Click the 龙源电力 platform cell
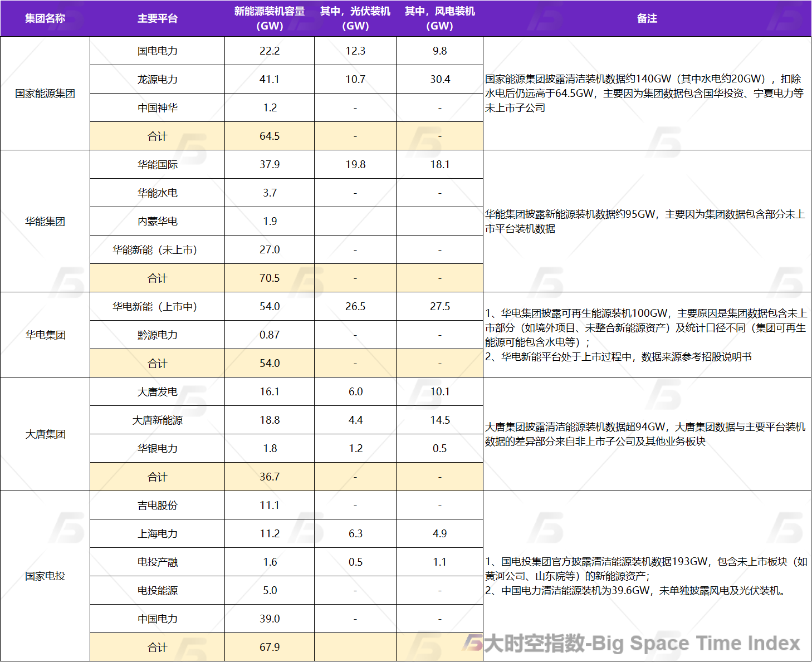This screenshot has height=662, width=812. click(x=157, y=79)
